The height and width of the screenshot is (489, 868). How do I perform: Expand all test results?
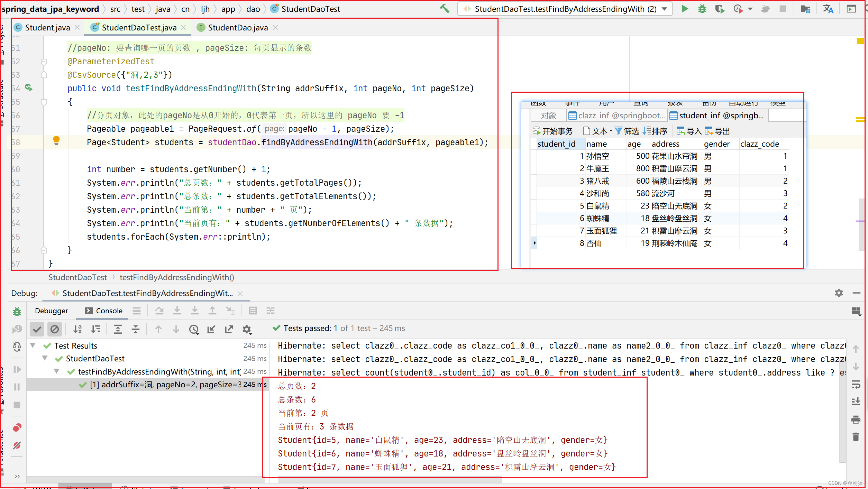coord(118,329)
